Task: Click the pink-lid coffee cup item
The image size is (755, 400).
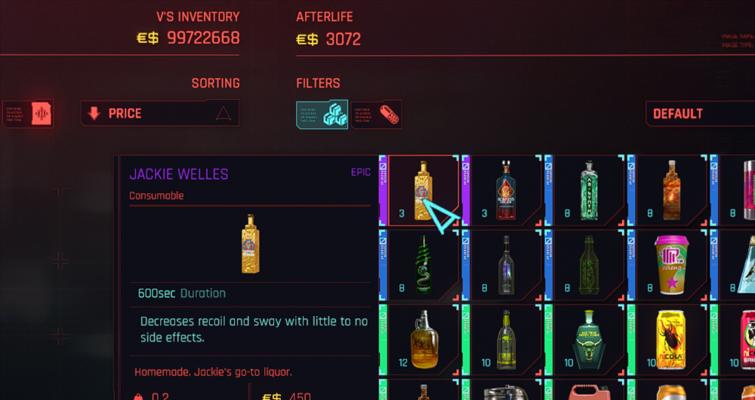Action: (x=672, y=265)
